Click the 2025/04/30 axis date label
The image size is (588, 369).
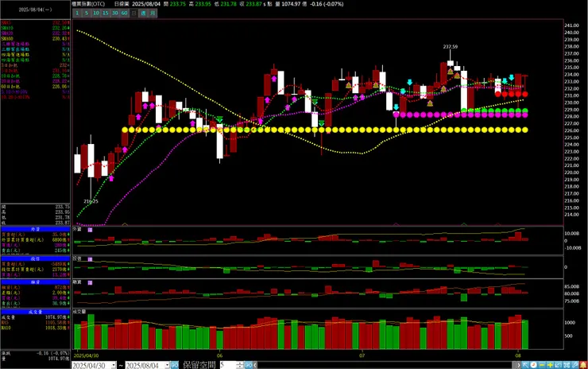[86, 355]
